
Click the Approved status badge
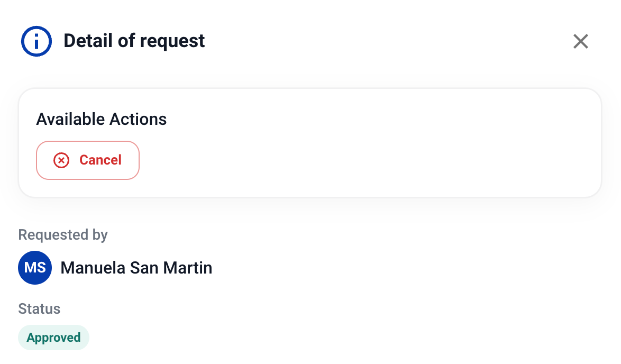pos(53,338)
